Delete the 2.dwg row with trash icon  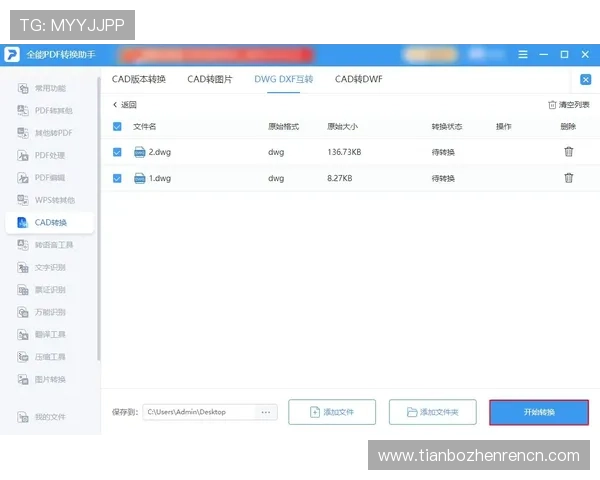click(569, 152)
